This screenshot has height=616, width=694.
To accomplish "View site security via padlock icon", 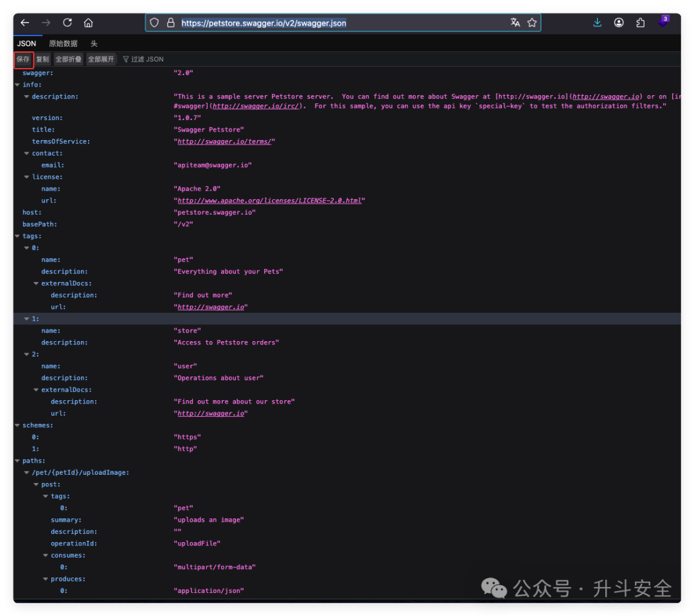I will [170, 22].
